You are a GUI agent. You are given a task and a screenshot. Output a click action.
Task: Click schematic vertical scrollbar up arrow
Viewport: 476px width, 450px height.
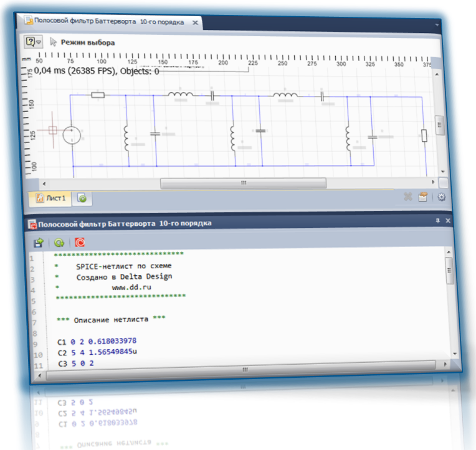point(437,74)
